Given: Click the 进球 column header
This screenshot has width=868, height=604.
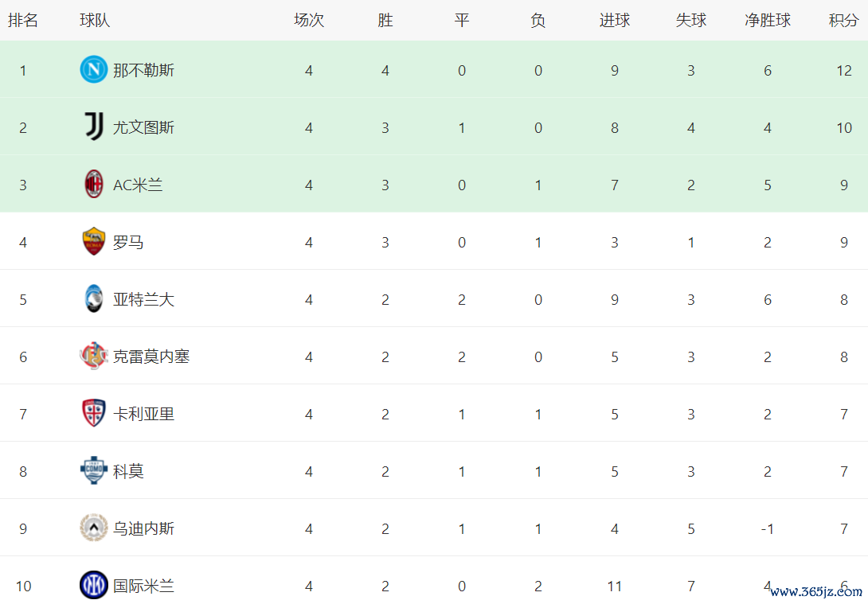Looking at the screenshot, I should 615,21.
